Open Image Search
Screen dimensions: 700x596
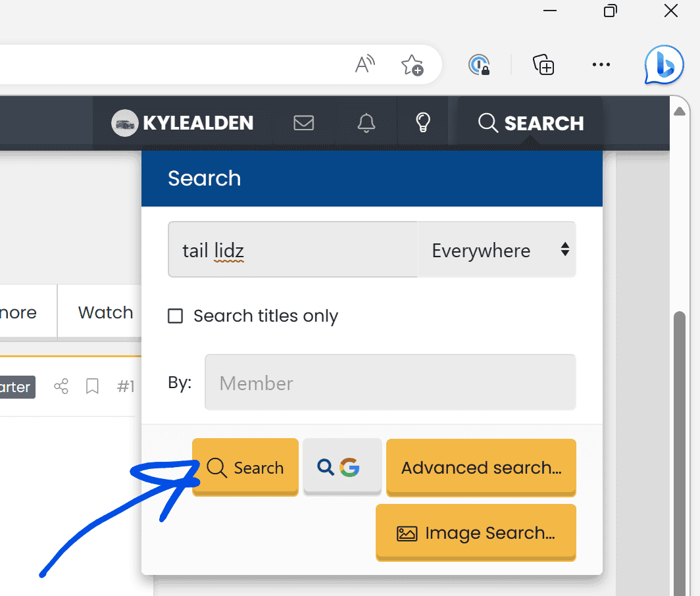coord(476,533)
